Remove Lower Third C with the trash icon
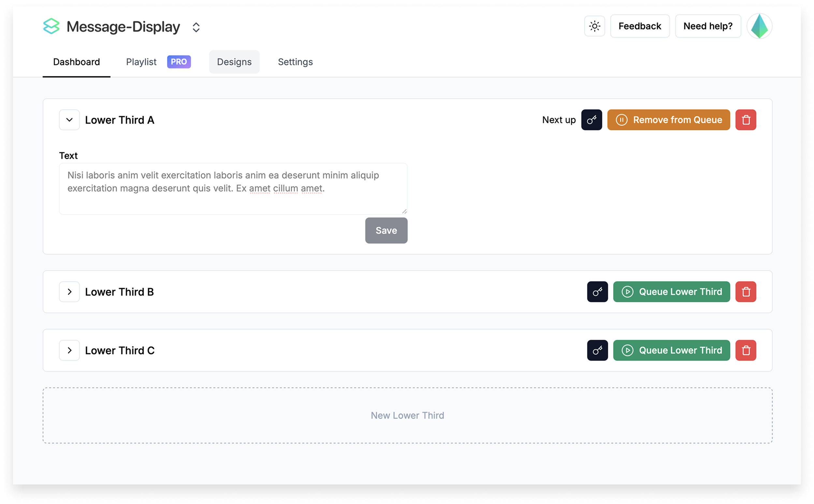This screenshot has width=814, height=504. click(x=746, y=350)
